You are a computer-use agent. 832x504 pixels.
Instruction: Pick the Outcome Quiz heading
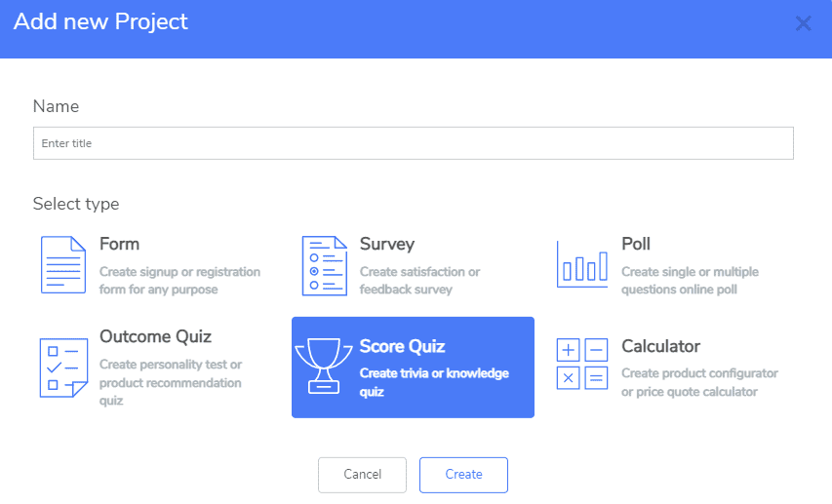point(155,336)
